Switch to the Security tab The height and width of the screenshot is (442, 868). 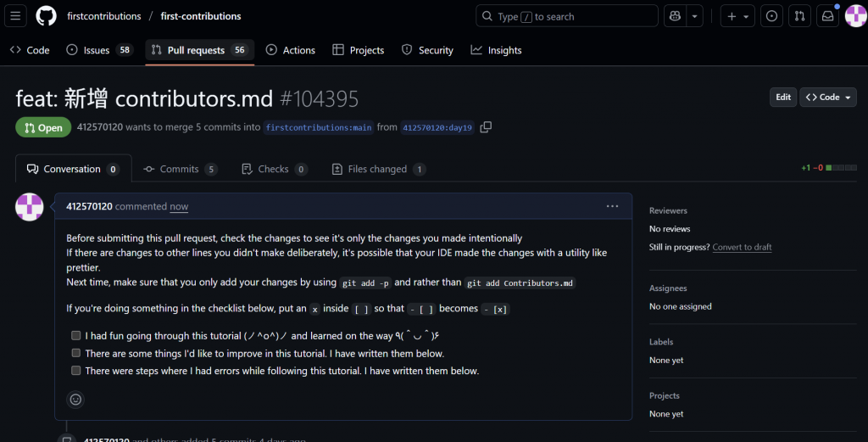tap(427, 50)
